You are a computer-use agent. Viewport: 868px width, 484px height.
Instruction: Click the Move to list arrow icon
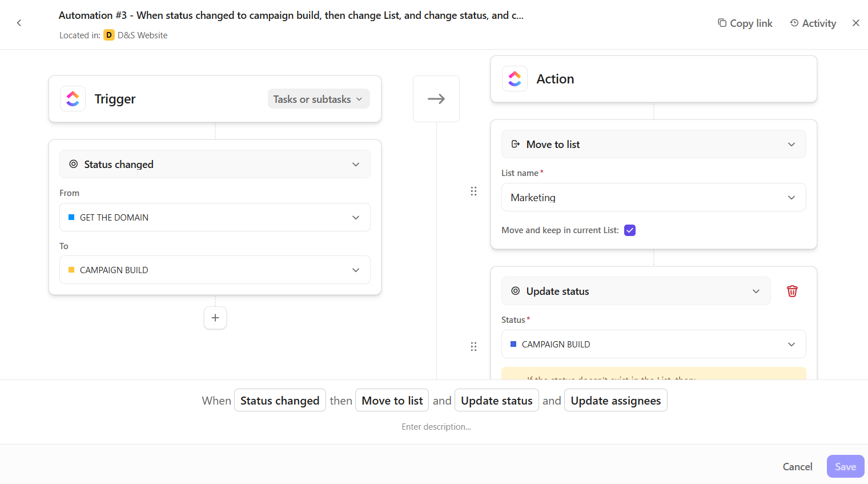[516, 144]
